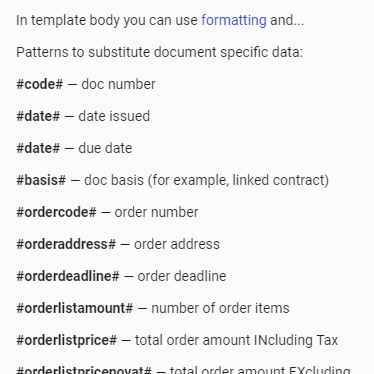This screenshot has width=374, height=374.
Task: Select the #orderlistpricenovat# pattern
Action: [x=84, y=370]
